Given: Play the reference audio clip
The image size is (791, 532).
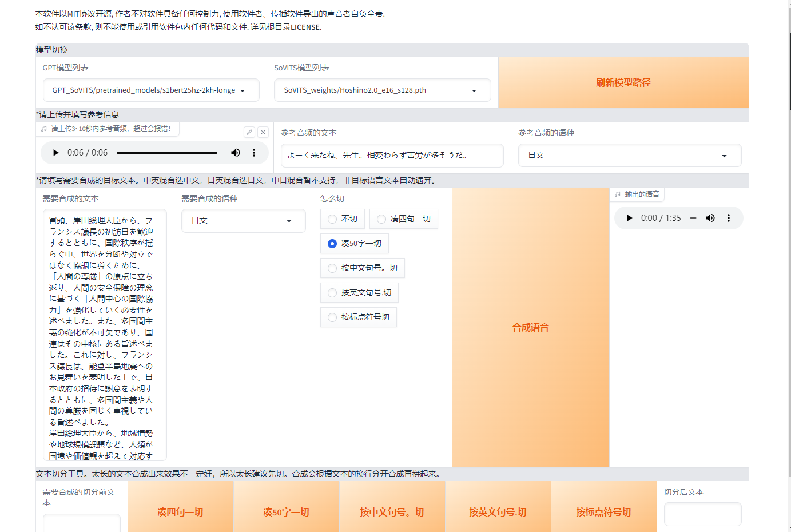Looking at the screenshot, I should click(x=55, y=153).
